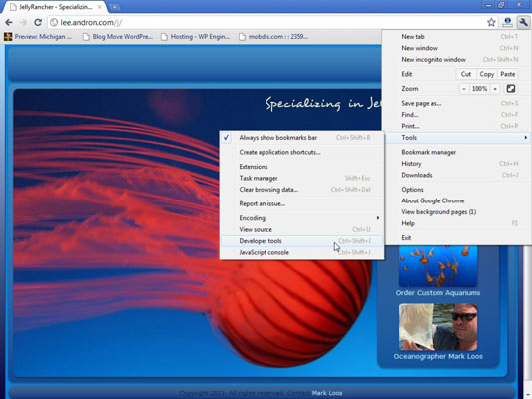Open the Blog Move WordPre... bookmark
This screenshot has width=532, height=399.
pos(118,37)
